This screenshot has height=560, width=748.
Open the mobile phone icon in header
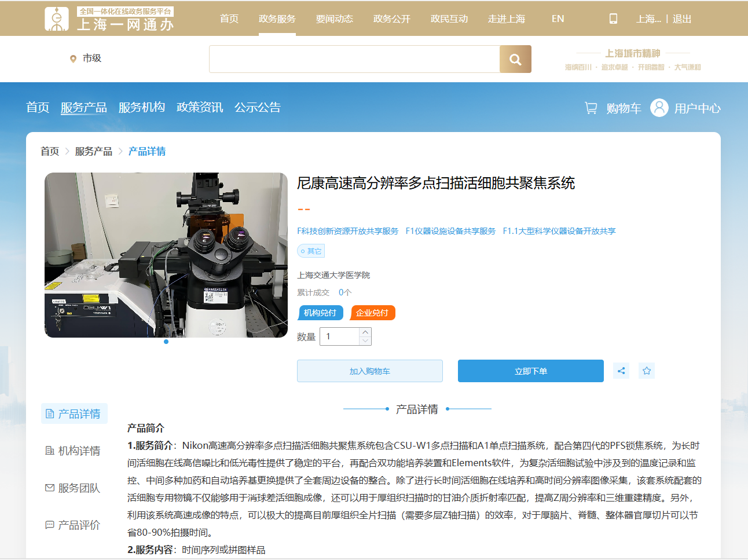point(613,19)
